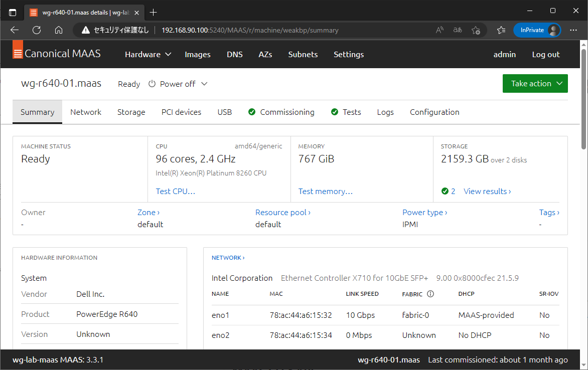
Task: Click the browser refresh icon
Action: [36, 30]
